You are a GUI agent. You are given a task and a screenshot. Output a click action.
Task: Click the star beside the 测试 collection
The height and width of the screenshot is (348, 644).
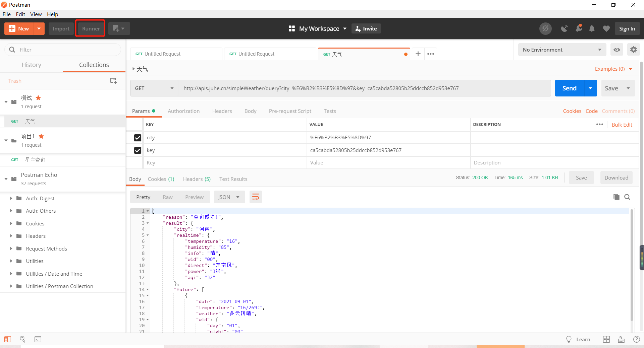click(38, 97)
